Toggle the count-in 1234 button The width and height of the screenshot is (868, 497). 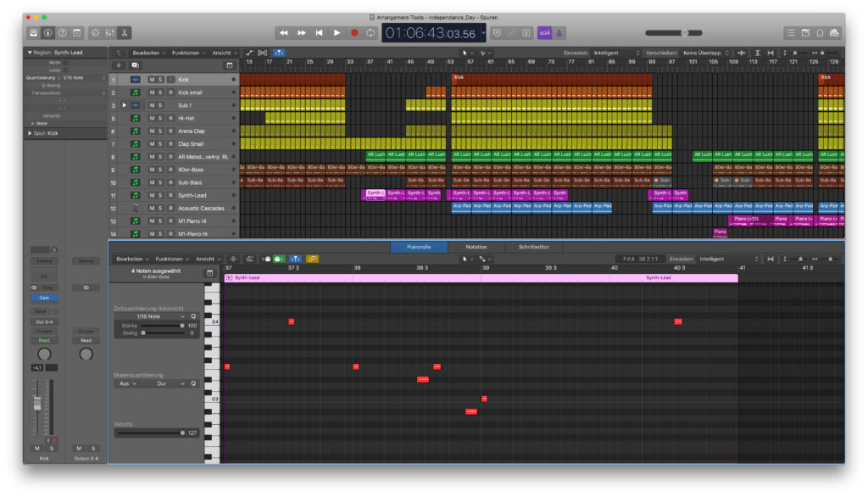(545, 33)
